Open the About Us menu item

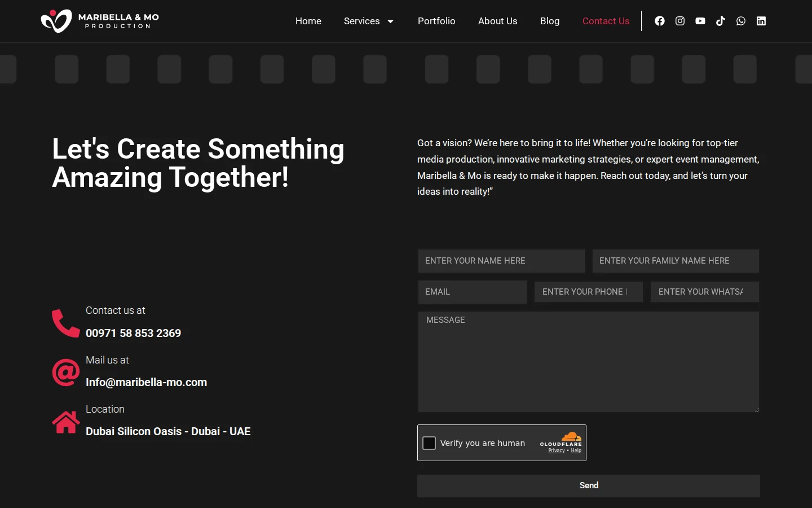[x=497, y=21]
